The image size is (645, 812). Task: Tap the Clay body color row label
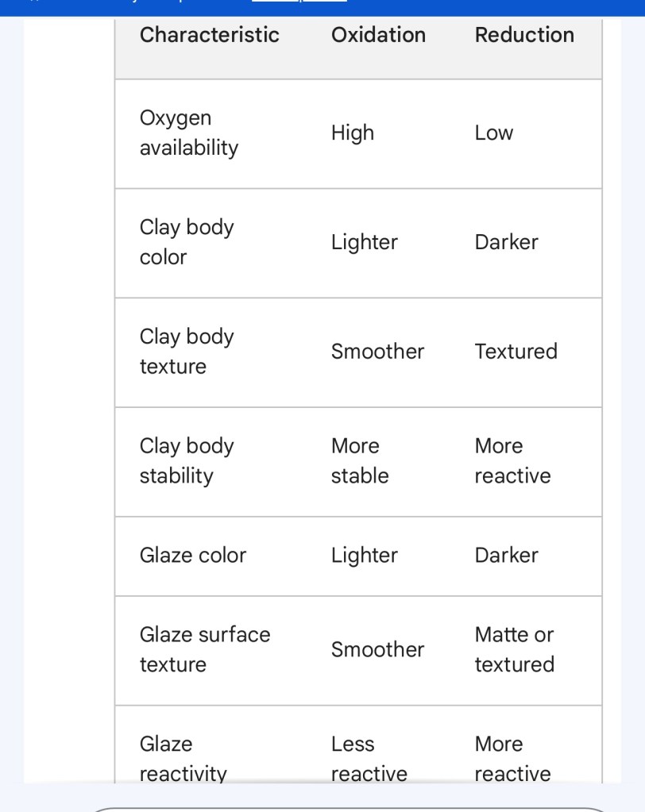(187, 242)
